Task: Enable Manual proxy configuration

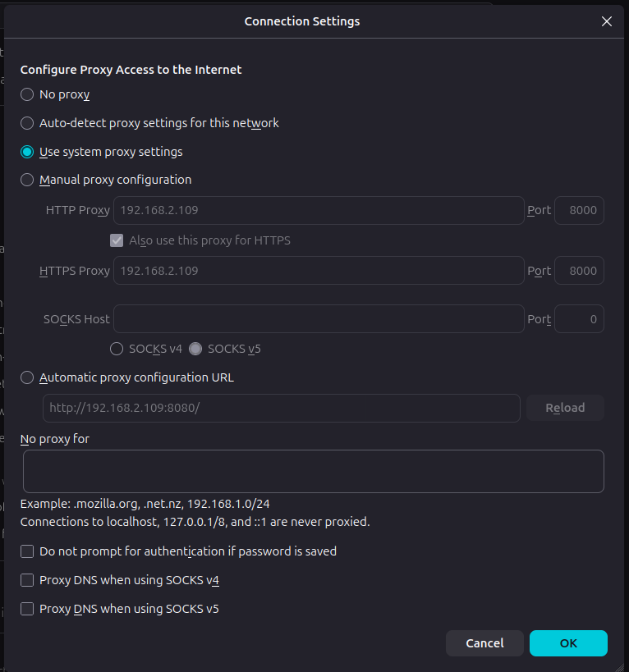Action: pos(27,180)
